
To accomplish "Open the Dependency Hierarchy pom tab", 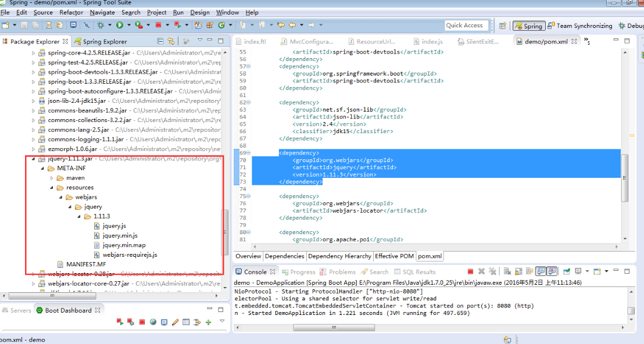I will tap(339, 256).
